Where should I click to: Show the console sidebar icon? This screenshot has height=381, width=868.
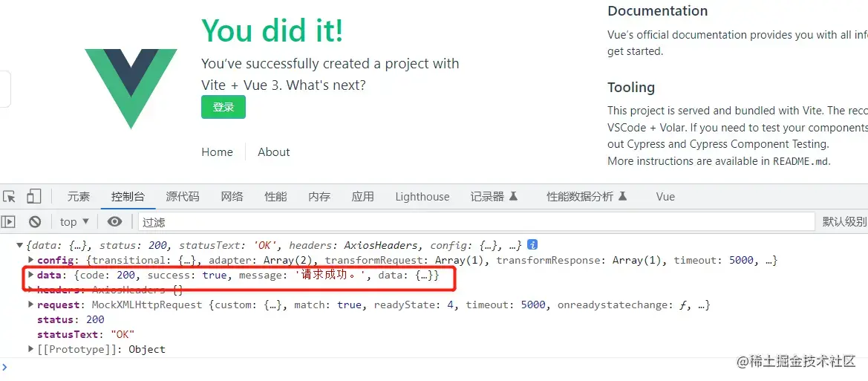tap(7, 222)
